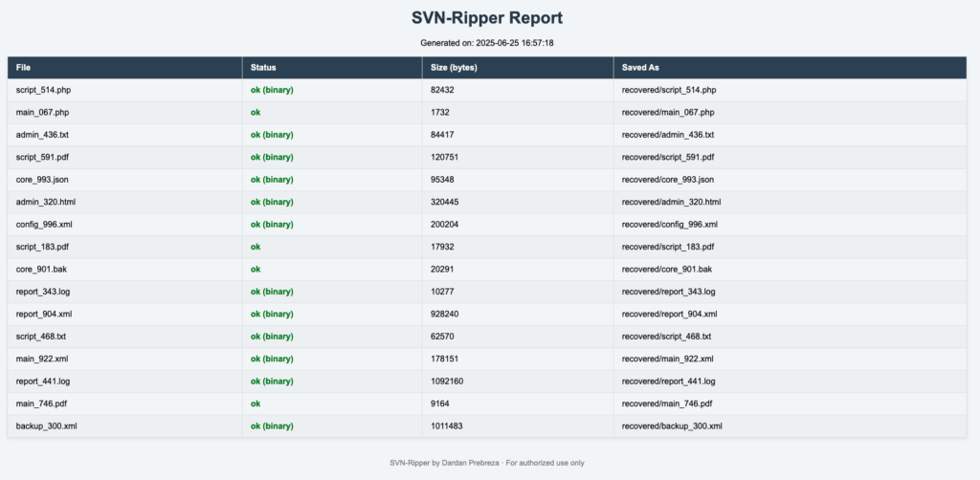The width and height of the screenshot is (980, 480).
Task: Click the ok status of main_067.php
Action: pos(256,113)
